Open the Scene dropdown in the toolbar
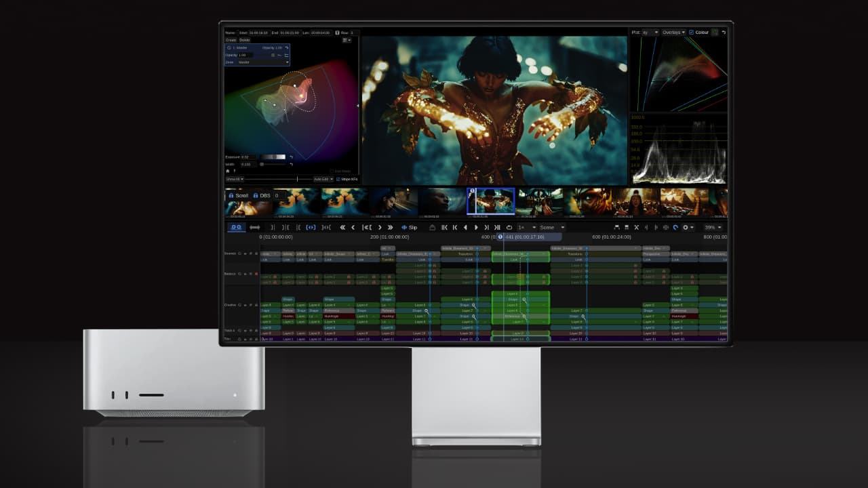The width and height of the screenshot is (868, 488). click(549, 227)
